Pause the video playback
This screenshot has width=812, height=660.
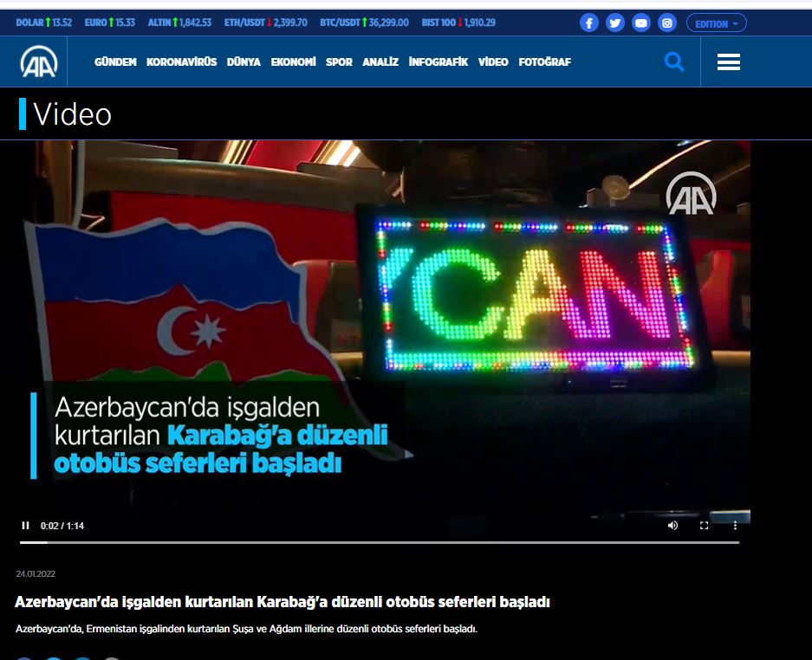(25, 526)
